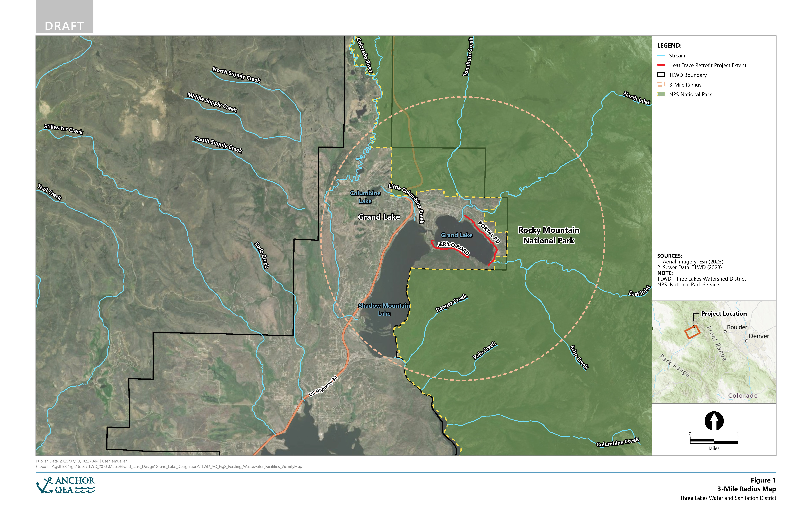Click the 3-Mile Radius dashed legend symbol
The width and height of the screenshot is (812, 525).
[x=661, y=84]
